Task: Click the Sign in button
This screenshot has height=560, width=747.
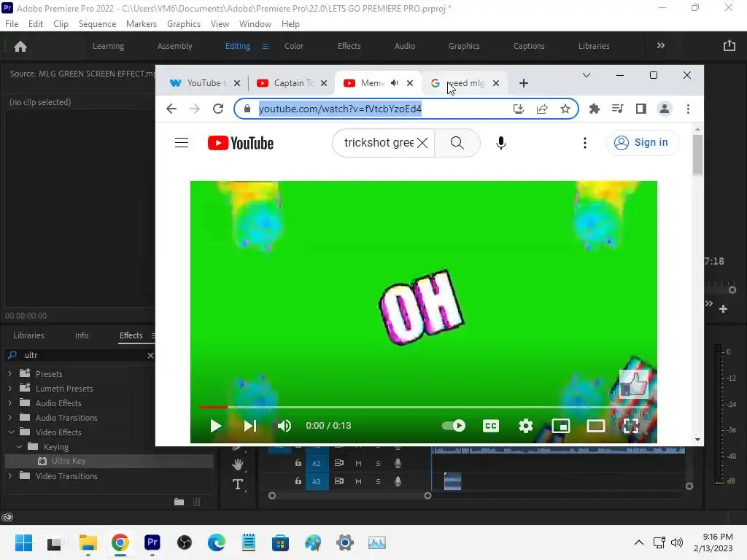Action: (x=642, y=142)
